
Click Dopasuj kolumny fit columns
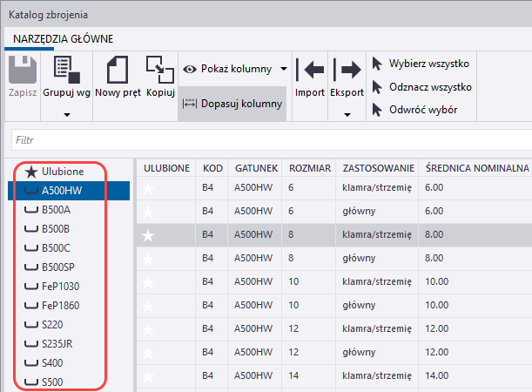(232, 104)
